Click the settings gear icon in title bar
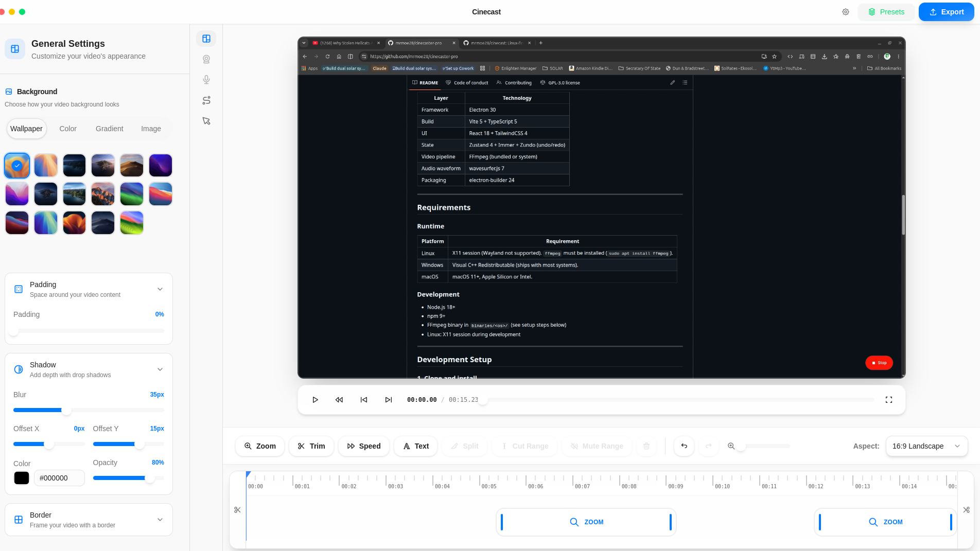This screenshot has width=980, height=551. pos(846,12)
